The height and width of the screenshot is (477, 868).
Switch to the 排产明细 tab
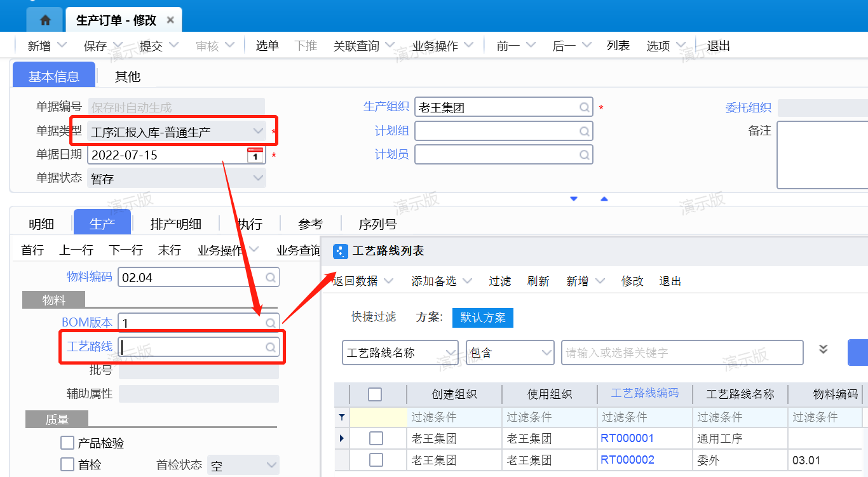[x=176, y=224]
